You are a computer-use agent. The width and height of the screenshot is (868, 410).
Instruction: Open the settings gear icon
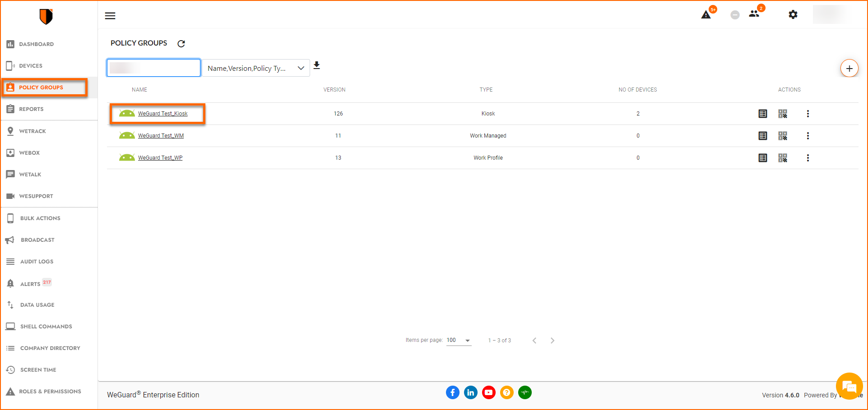(793, 14)
